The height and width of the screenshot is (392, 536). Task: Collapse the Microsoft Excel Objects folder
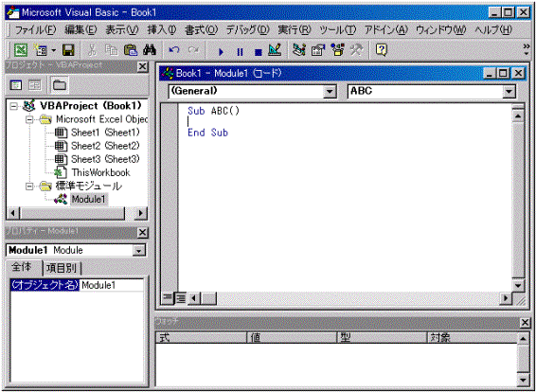[x=29, y=119]
